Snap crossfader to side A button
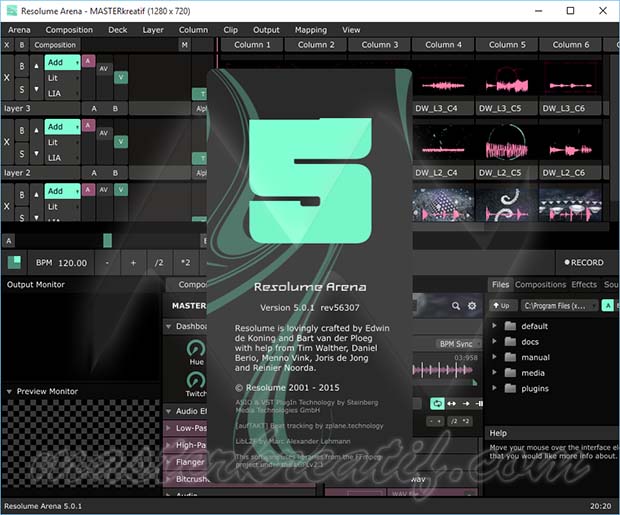 [x=9, y=240]
